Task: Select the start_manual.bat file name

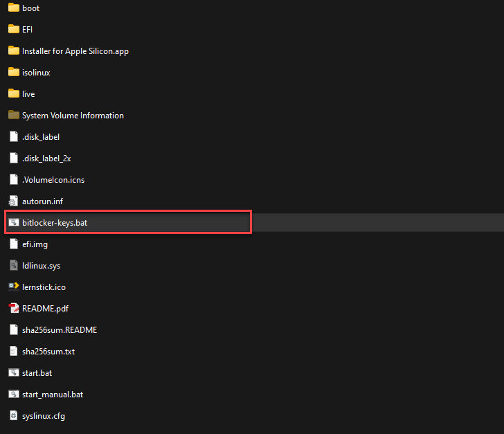Action: point(53,395)
